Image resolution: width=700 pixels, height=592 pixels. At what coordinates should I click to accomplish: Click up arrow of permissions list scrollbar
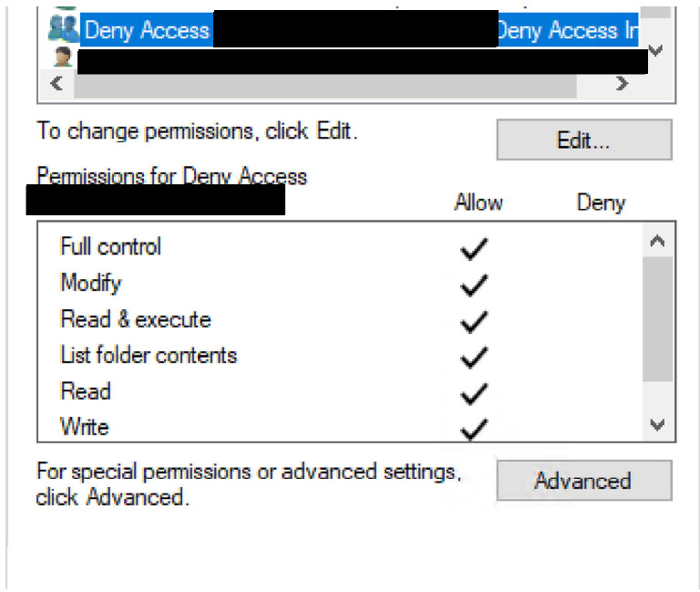[658, 243]
